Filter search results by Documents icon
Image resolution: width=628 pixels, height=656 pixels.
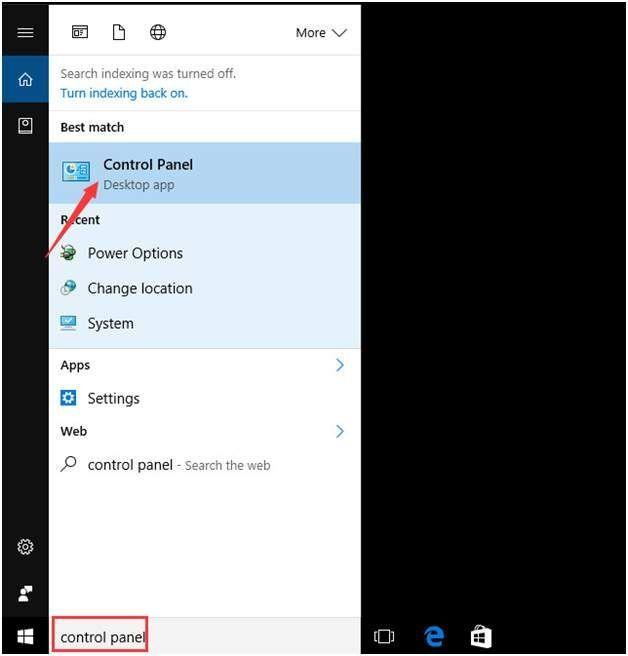119,32
